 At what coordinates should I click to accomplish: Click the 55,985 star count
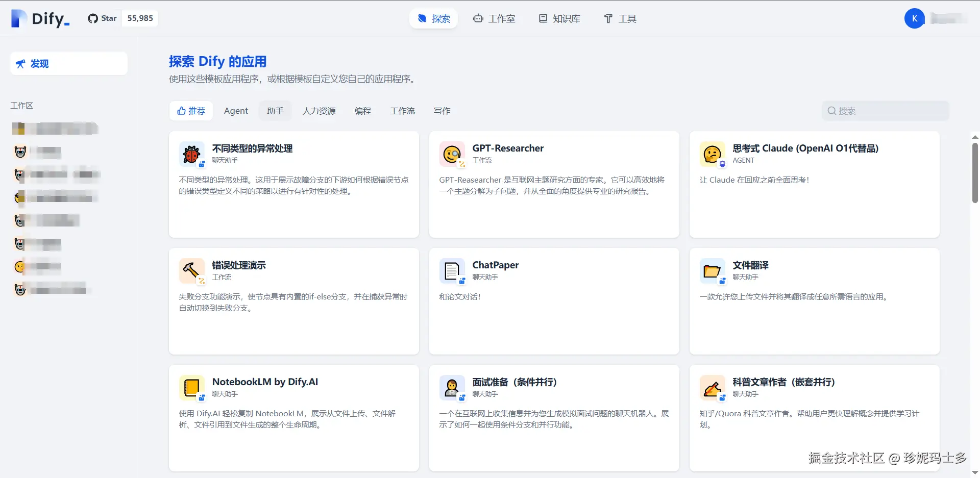140,18
